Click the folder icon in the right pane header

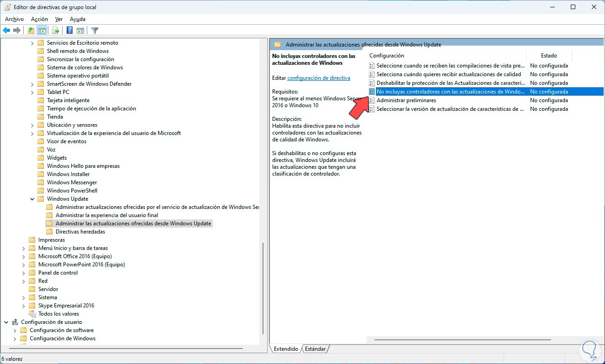[x=277, y=45]
